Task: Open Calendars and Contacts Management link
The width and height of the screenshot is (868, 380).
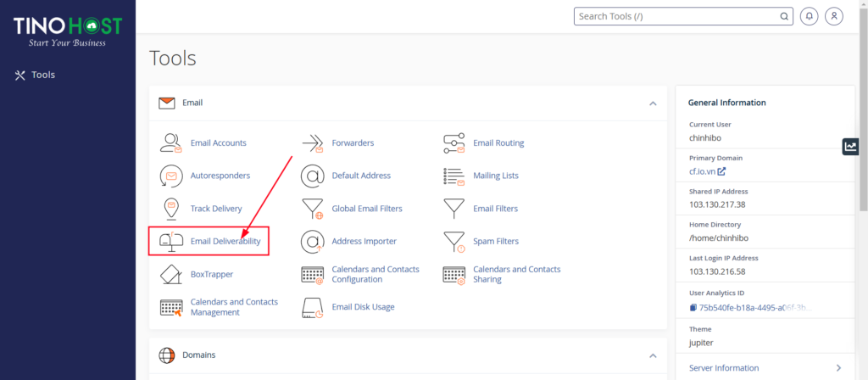Action: click(x=234, y=307)
